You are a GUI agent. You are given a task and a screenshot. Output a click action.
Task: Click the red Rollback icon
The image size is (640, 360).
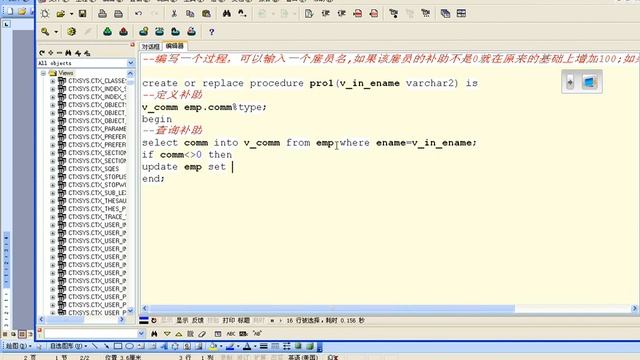[x=123, y=32]
